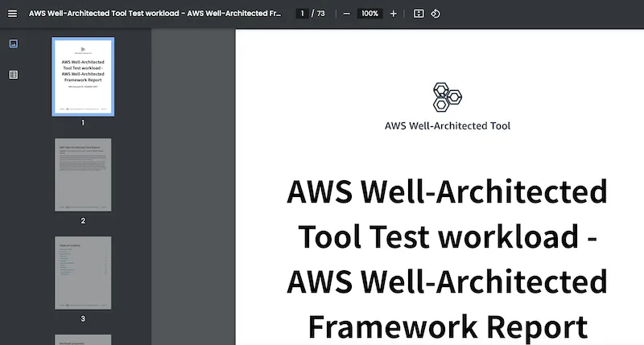Click the document title in the toolbar
Image resolution: width=644 pixels, height=345 pixels.
(x=155, y=14)
